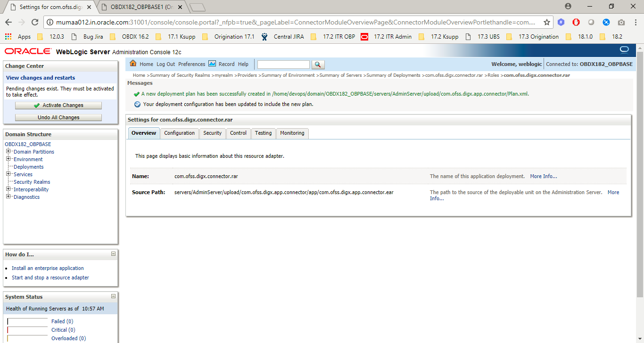Click the Record icon in console toolbar
The width and height of the screenshot is (644, 343).
(212, 64)
